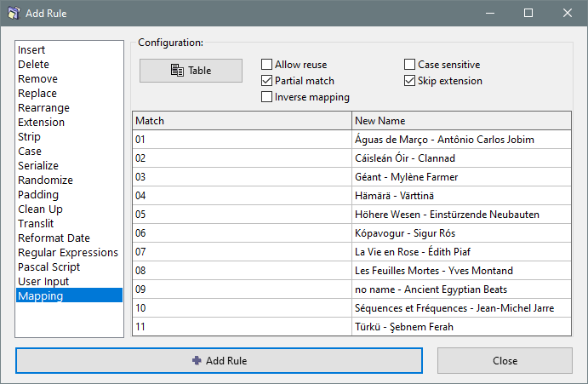Click the Cáisleán Óir - Clannad cell
The width and height of the screenshot is (588, 384).
pos(461,158)
